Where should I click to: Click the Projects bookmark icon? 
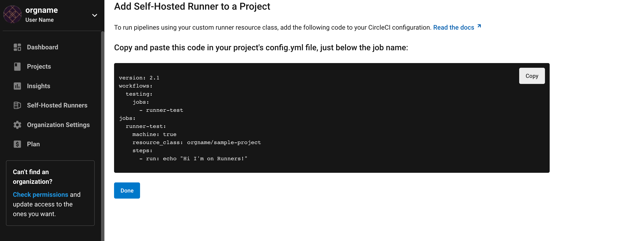[17, 67]
